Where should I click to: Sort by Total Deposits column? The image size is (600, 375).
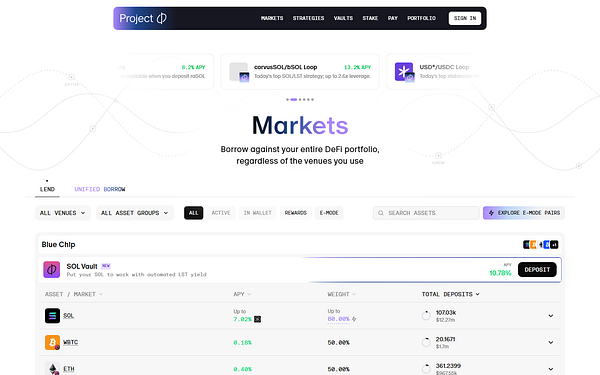tap(450, 294)
